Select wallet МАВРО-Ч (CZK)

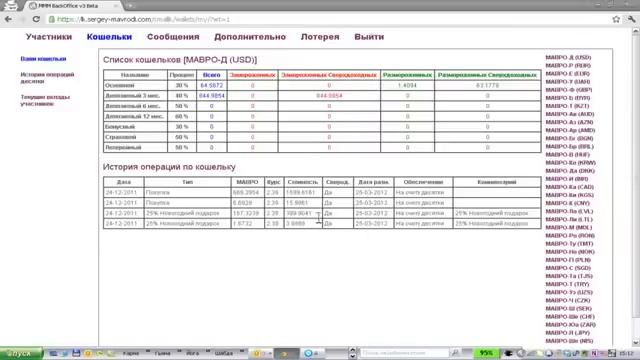click(568, 300)
